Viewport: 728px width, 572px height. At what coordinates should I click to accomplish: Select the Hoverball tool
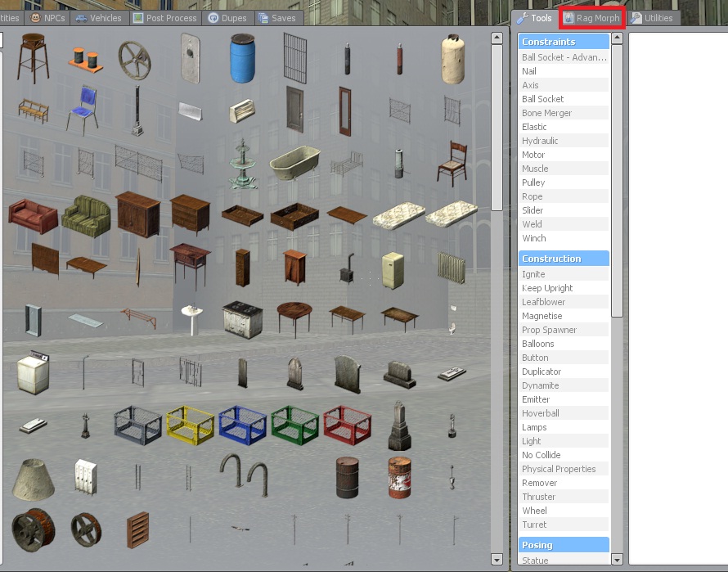564,413
